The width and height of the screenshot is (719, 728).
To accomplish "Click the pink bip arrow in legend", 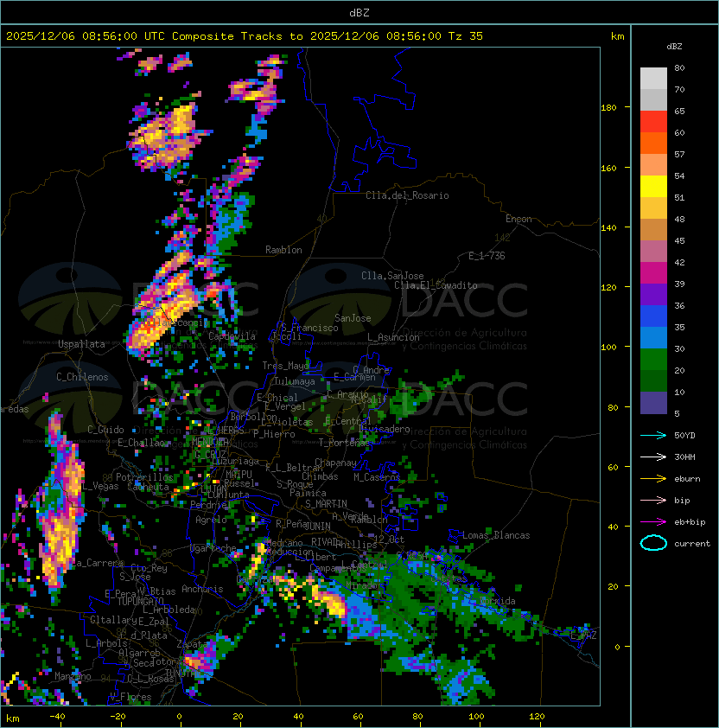I will 653,500.
